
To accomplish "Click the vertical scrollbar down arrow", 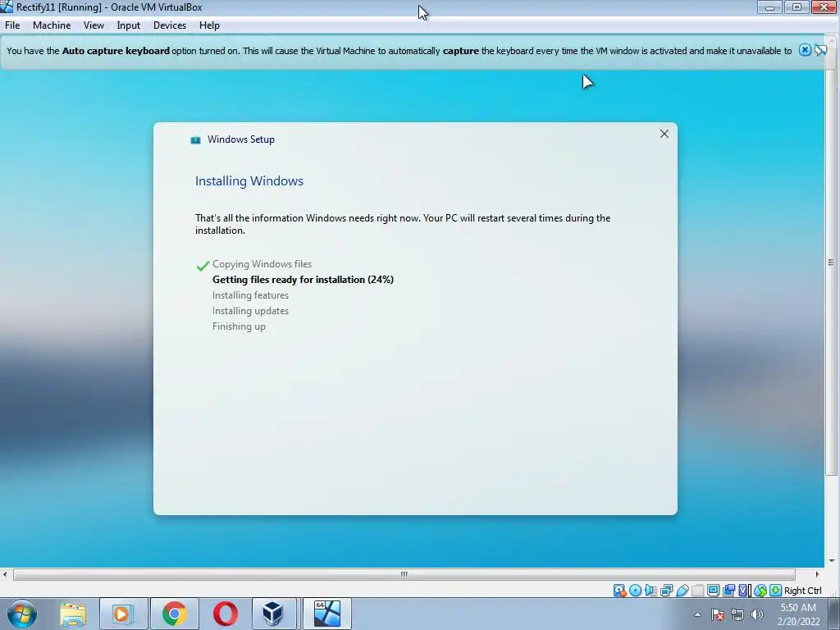I will click(x=832, y=561).
